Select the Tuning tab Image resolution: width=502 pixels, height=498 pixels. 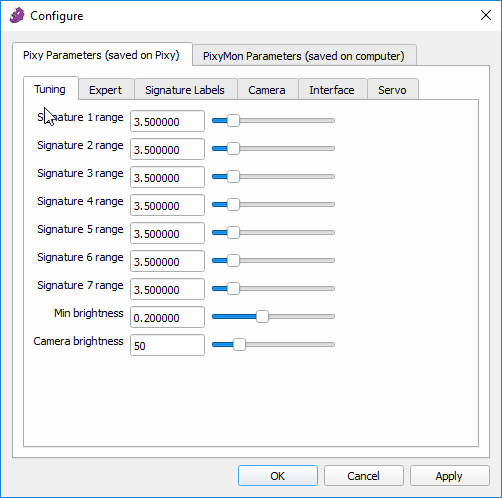tap(50, 89)
